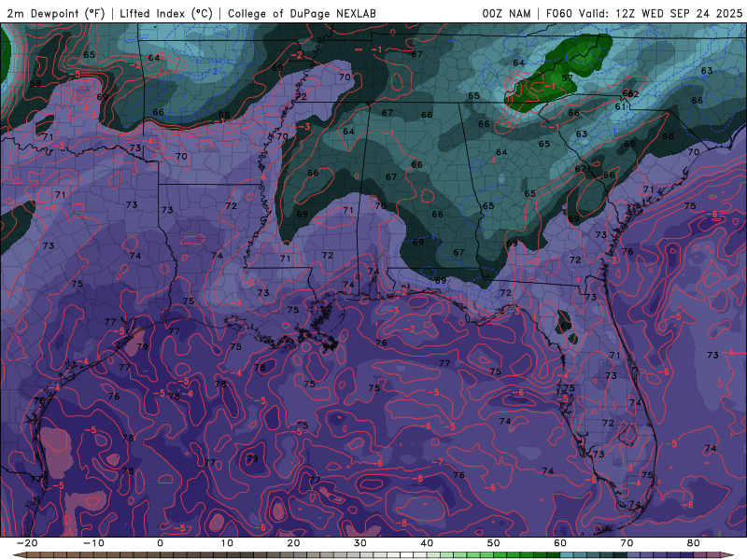Screen dimensions: 747x560
Task: Click the "60" color scale label
Action: pos(560,543)
